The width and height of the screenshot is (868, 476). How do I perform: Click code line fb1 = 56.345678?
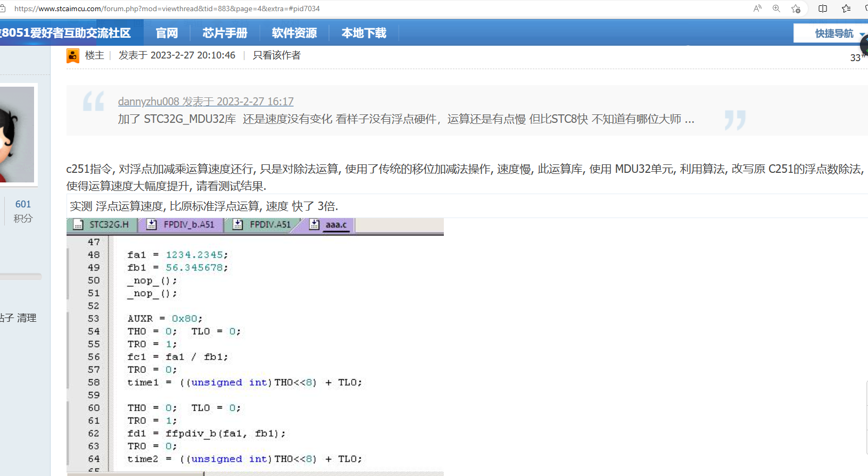pos(178,268)
